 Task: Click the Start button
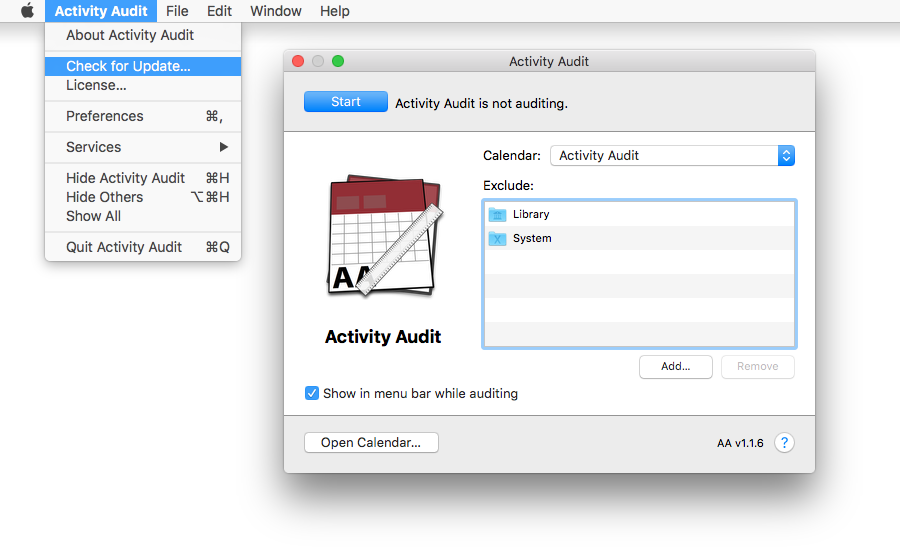click(346, 102)
